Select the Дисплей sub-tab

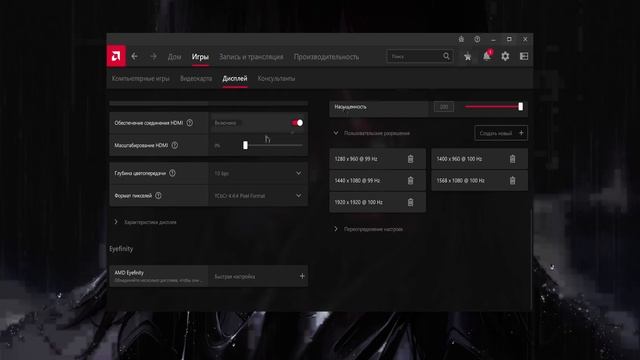[235, 78]
